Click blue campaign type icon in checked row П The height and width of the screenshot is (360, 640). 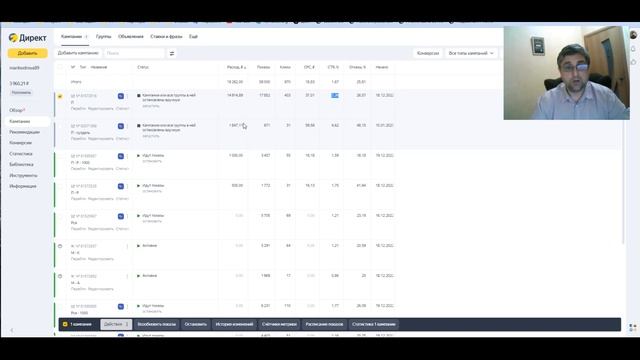[121, 96]
